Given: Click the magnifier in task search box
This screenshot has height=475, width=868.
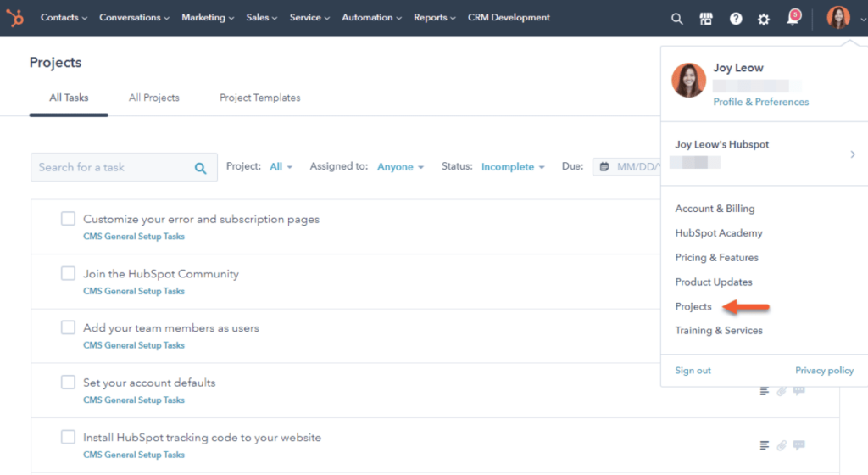Looking at the screenshot, I should pos(200,168).
